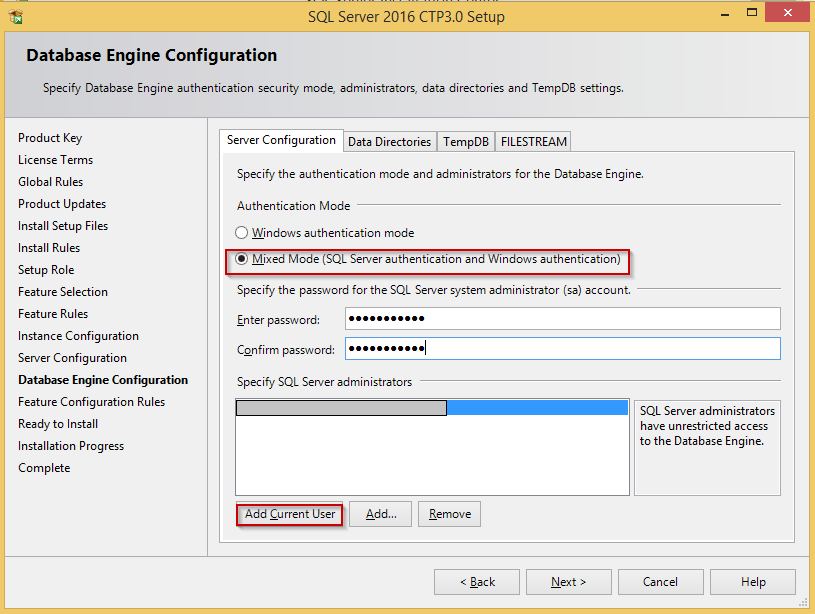Click Product Key step in sidebar
Viewport: 815px width, 614px height.
[x=50, y=138]
